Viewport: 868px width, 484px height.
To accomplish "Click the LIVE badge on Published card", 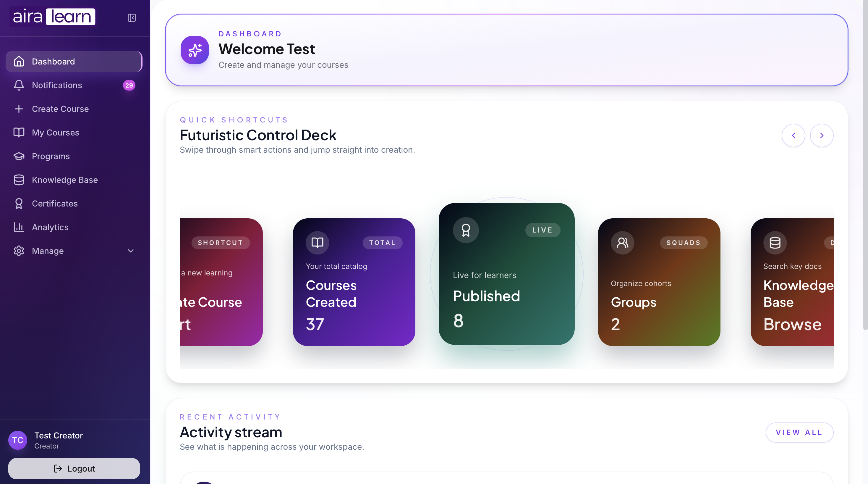I will click(x=542, y=230).
